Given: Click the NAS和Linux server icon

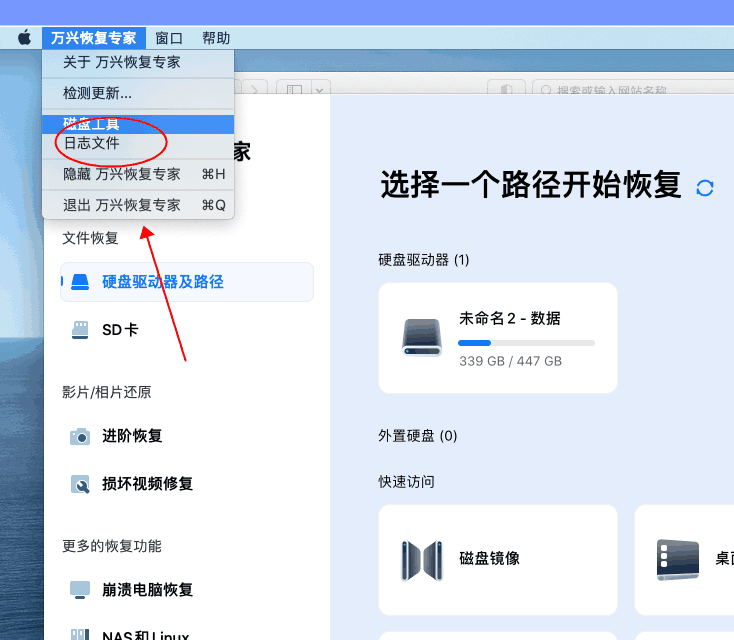Looking at the screenshot, I should [80, 634].
